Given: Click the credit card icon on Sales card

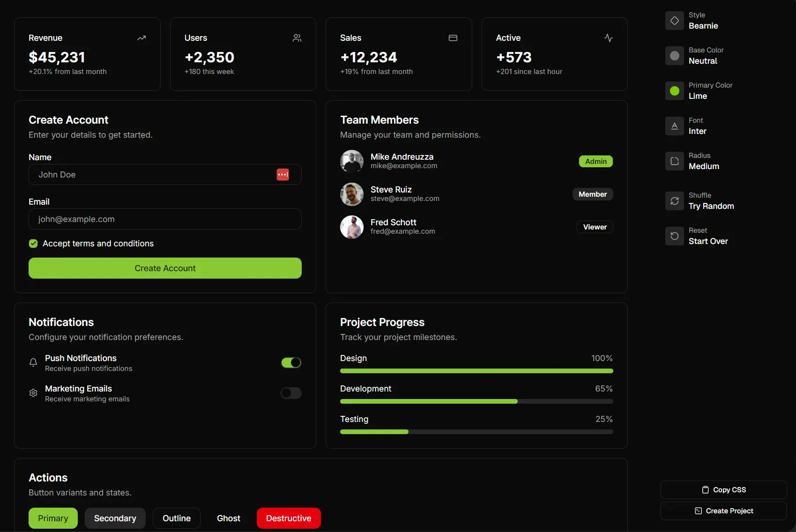Looking at the screenshot, I should pos(453,38).
